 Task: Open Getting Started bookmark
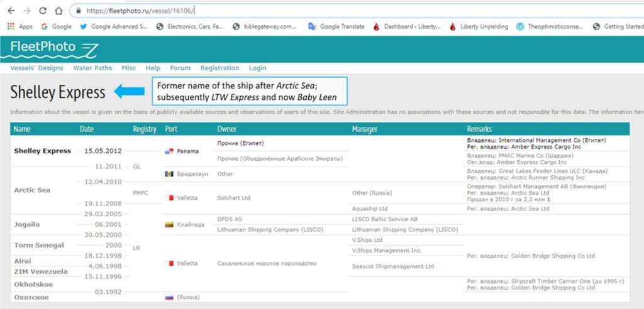click(618, 26)
